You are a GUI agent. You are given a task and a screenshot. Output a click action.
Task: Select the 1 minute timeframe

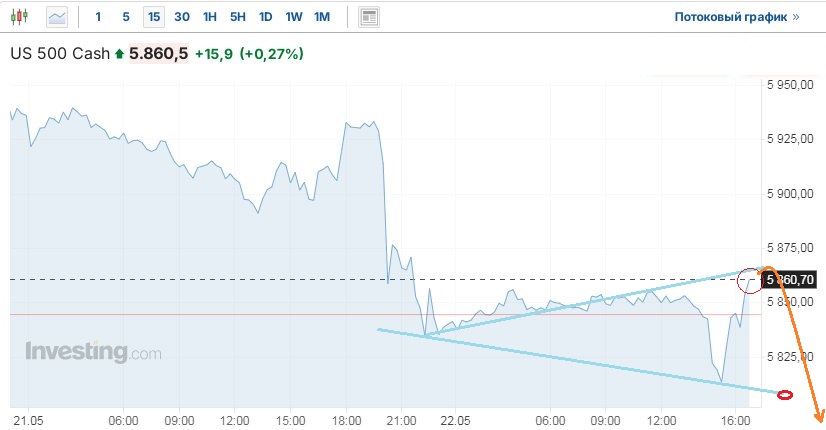coord(98,17)
